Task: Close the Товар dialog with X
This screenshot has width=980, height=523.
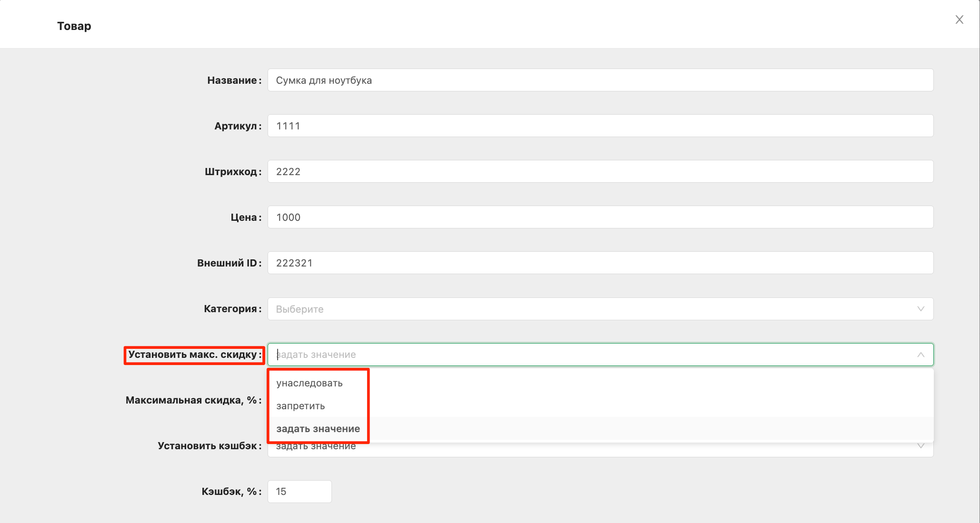Action: pos(959,20)
